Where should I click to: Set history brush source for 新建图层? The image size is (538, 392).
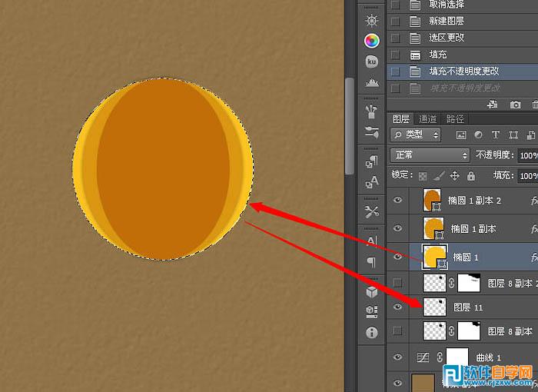[x=395, y=22]
